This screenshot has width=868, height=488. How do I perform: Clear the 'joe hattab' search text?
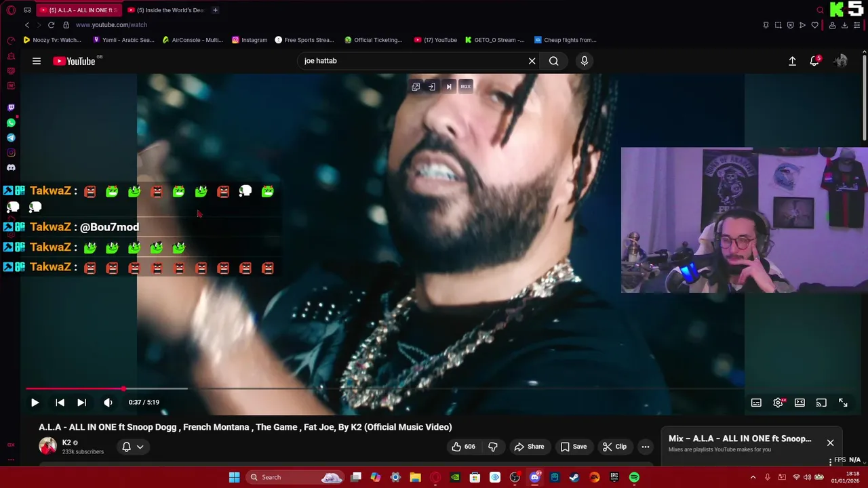532,61
